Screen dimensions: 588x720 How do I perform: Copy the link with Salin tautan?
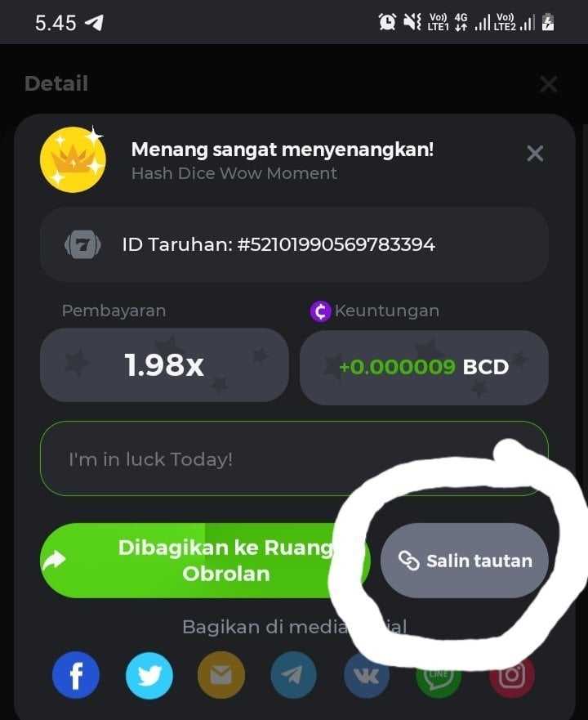[465, 560]
